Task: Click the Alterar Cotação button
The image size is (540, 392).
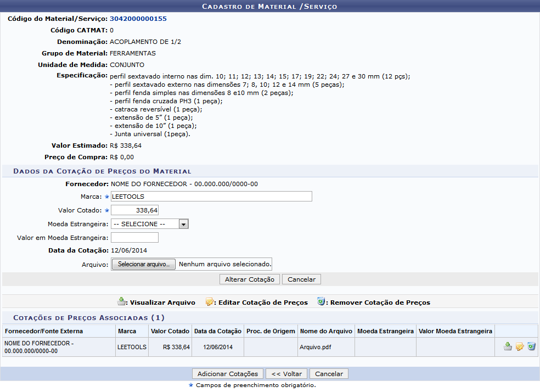Action: (249, 279)
